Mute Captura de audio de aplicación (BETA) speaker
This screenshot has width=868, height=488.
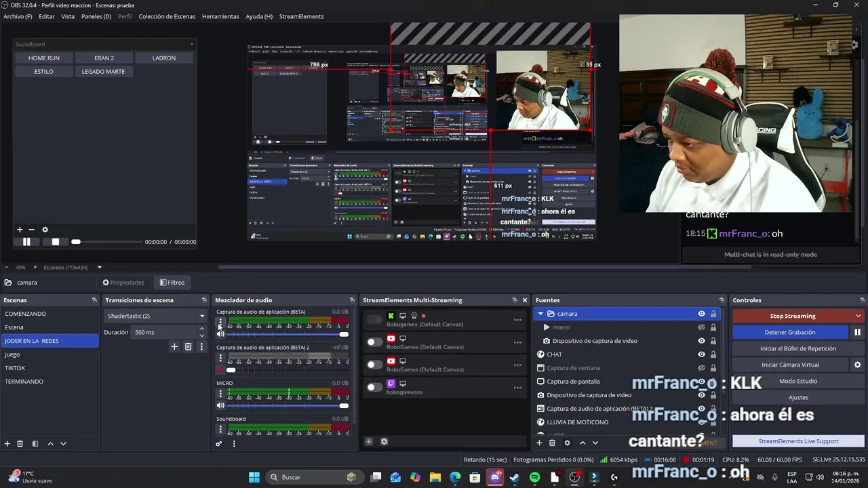[220, 334]
